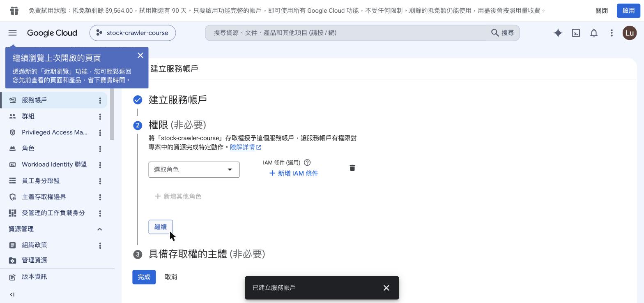Click the Google Cloud logo

pos(52,33)
